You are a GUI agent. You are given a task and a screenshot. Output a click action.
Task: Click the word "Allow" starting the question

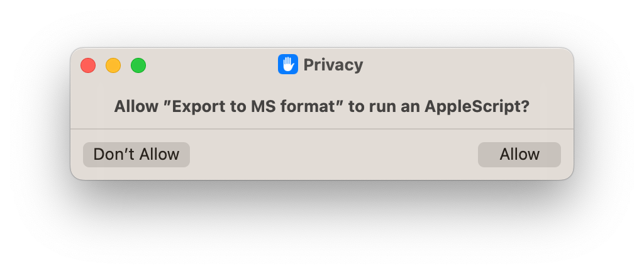click(136, 107)
